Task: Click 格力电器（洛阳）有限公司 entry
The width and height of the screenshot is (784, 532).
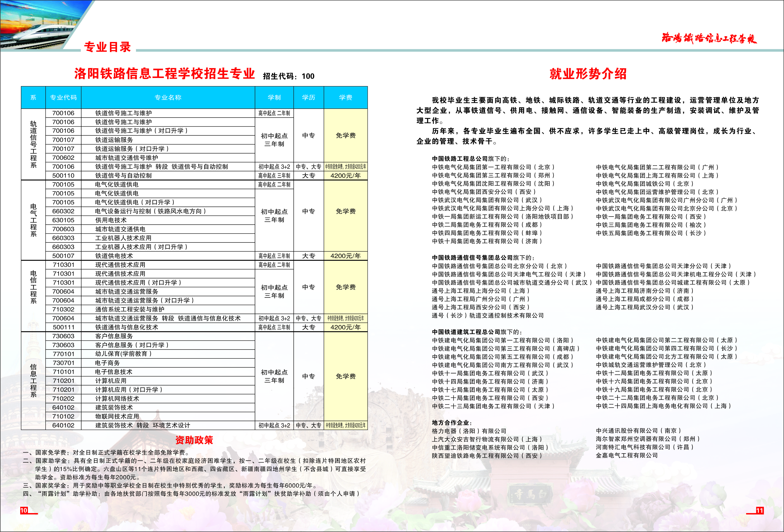Action: tap(469, 431)
